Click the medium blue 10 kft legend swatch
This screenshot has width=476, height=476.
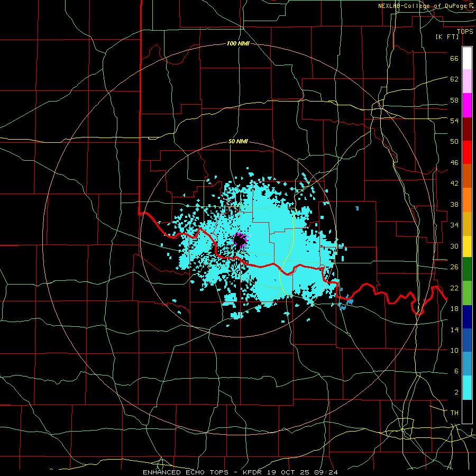(x=467, y=340)
